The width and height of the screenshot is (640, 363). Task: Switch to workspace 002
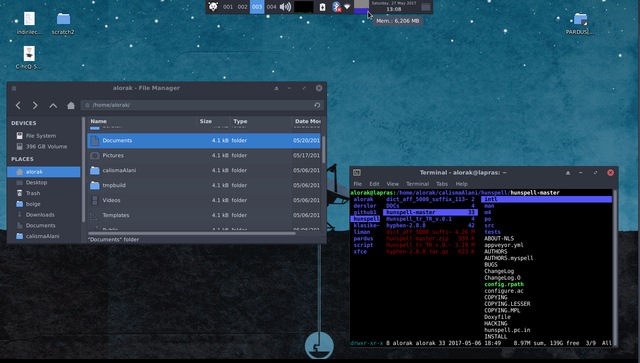(242, 7)
